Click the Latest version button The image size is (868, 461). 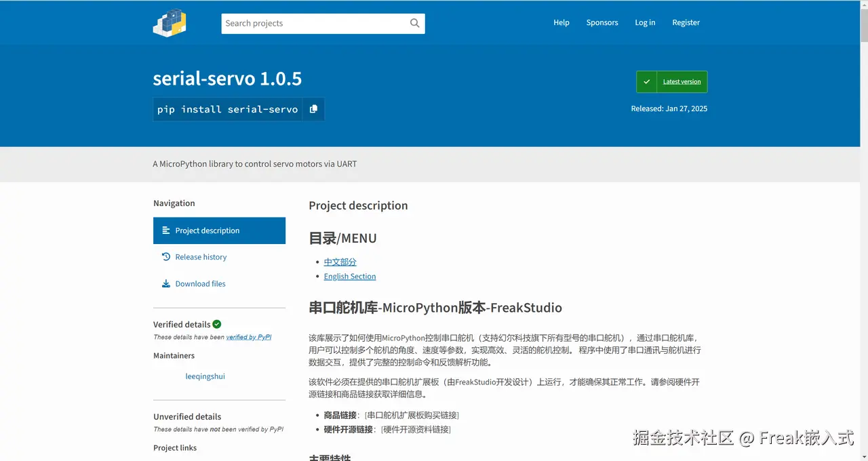(671, 82)
